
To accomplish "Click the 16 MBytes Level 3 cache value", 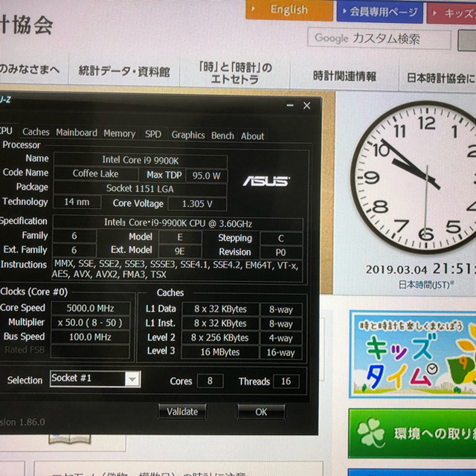I will [x=220, y=352].
